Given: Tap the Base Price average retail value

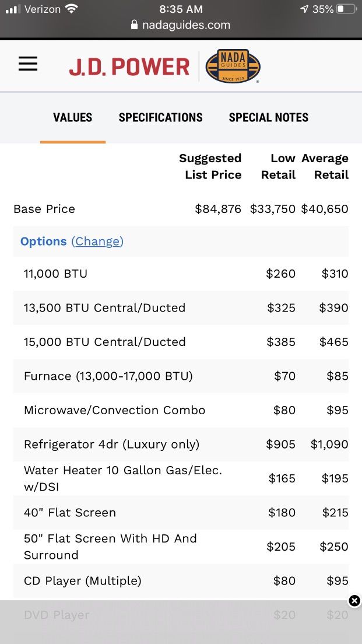Looking at the screenshot, I should tap(325, 209).
